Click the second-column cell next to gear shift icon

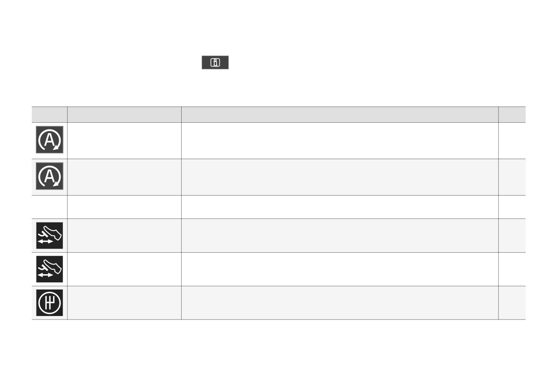coord(125,303)
